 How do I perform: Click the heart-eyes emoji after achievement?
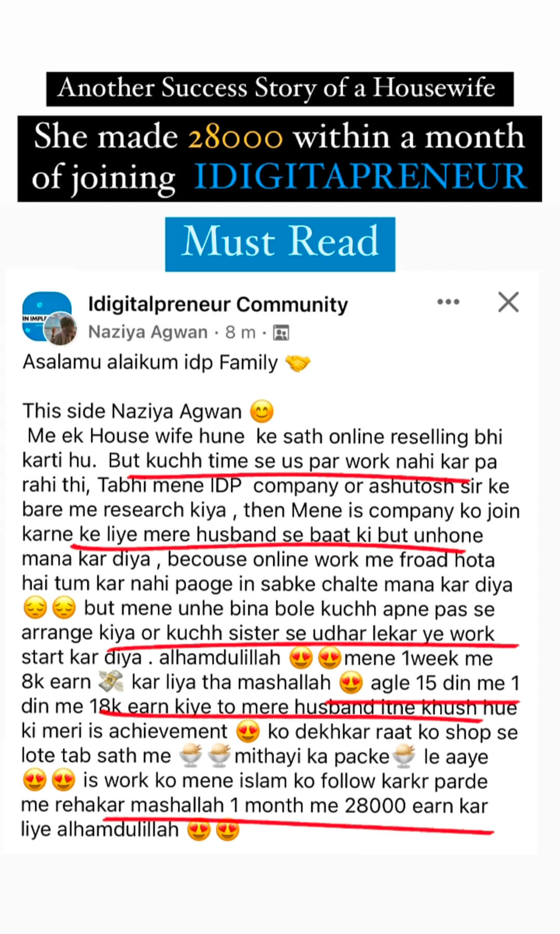pos(248,732)
